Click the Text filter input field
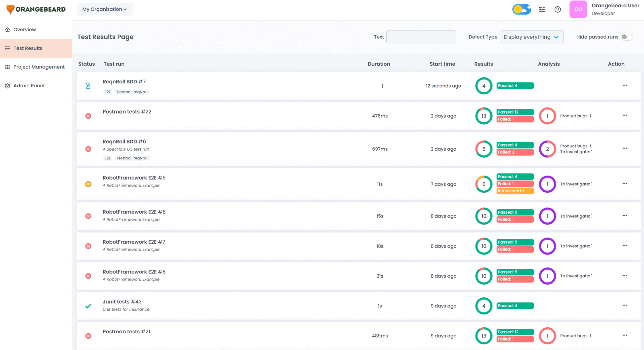 421,37
